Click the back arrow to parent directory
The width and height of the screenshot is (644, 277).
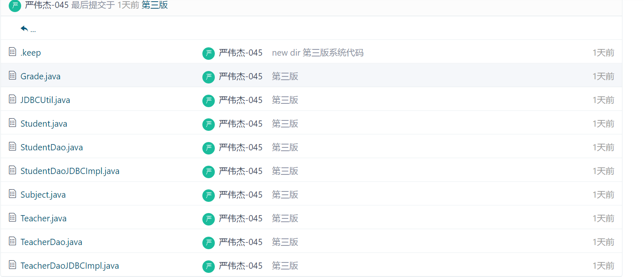[x=24, y=29]
